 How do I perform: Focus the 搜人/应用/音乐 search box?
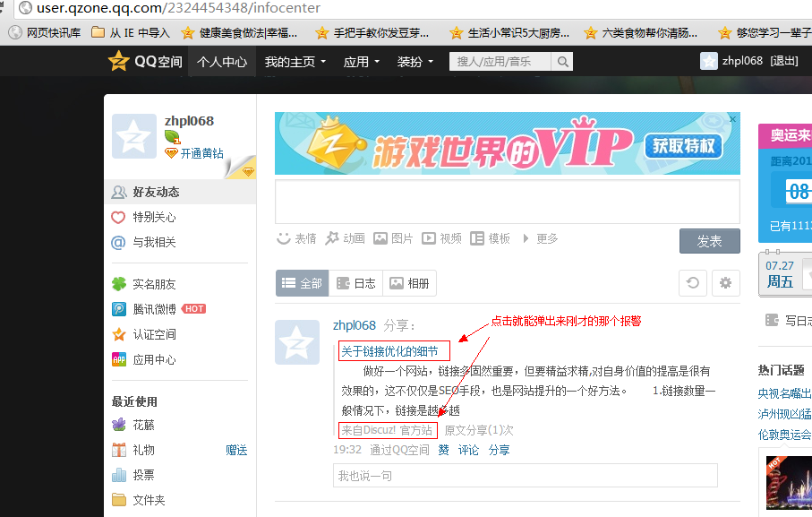point(500,62)
